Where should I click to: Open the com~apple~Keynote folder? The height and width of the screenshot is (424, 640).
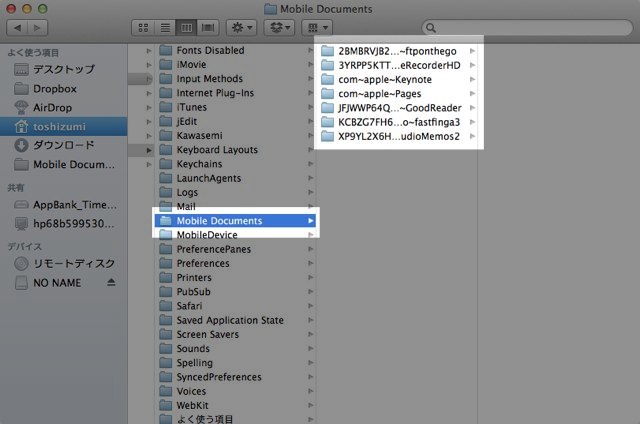[x=398, y=80]
